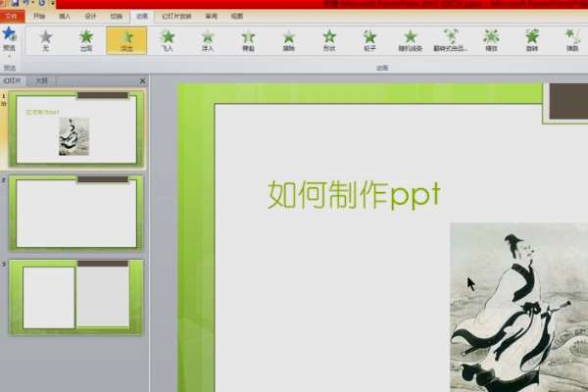Image resolution: width=588 pixels, height=392 pixels.
Task: Switch to the 审阅 (Review) ribbon tab
Action: click(x=211, y=16)
